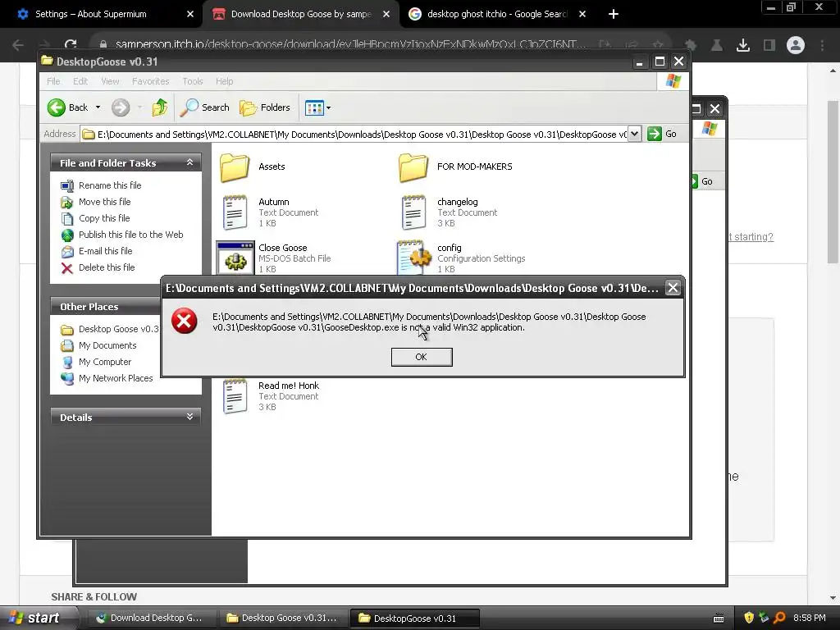Click the green Go button

pyautogui.click(x=662, y=134)
